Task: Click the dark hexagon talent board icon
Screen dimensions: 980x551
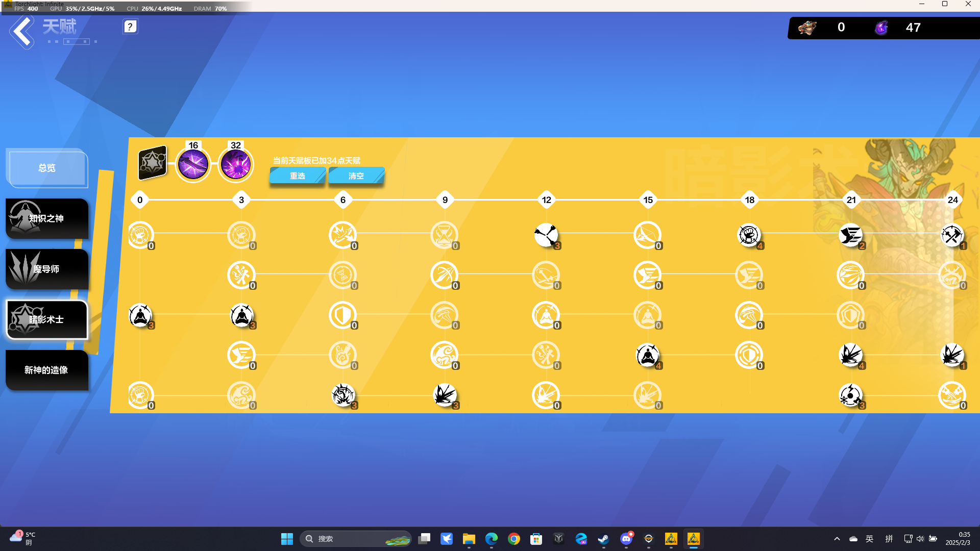Action: pyautogui.click(x=152, y=163)
